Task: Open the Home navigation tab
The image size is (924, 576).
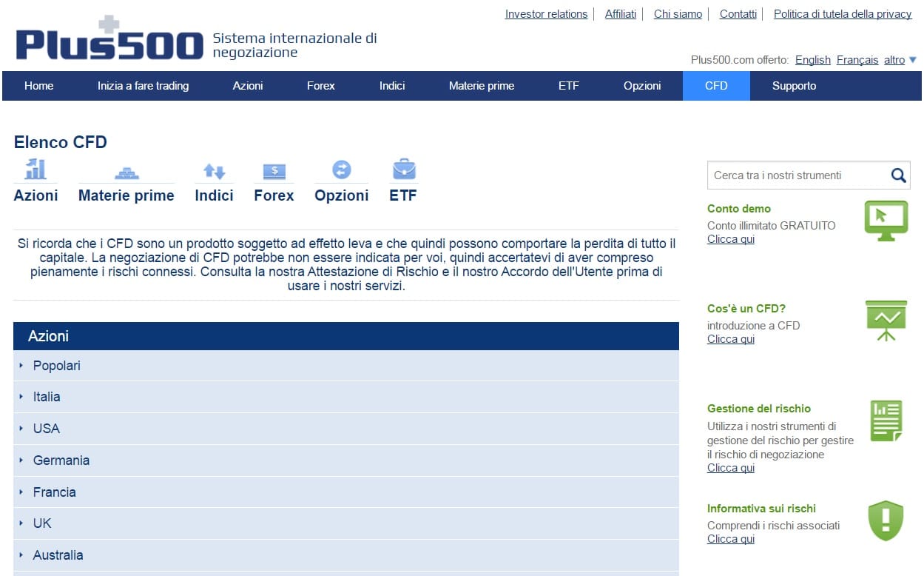Action: click(39, 86)
